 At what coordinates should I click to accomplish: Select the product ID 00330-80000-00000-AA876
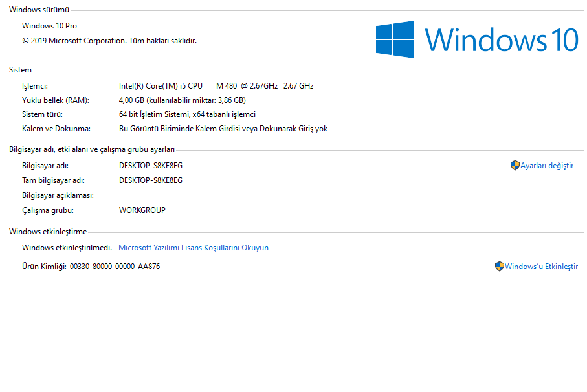click(x=115, y=267)
